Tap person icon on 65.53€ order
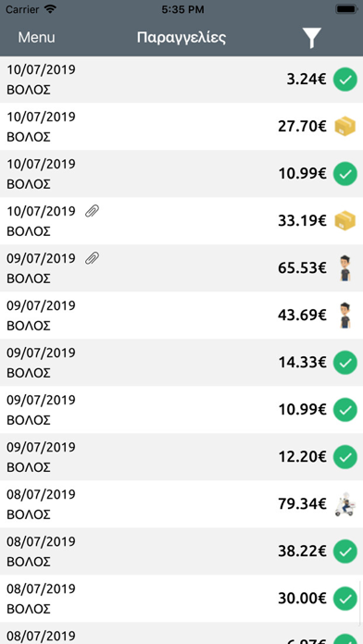This screenshot has height=644, width=363. (x=344, y=268)
